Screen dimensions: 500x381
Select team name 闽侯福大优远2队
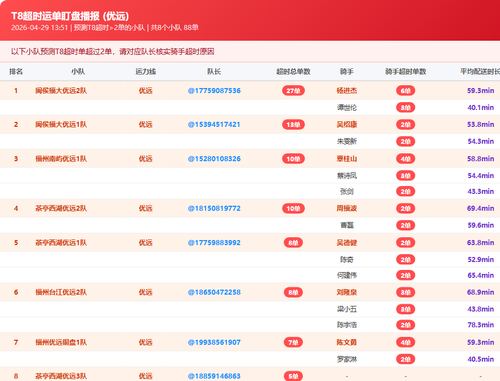coord(61,91)
